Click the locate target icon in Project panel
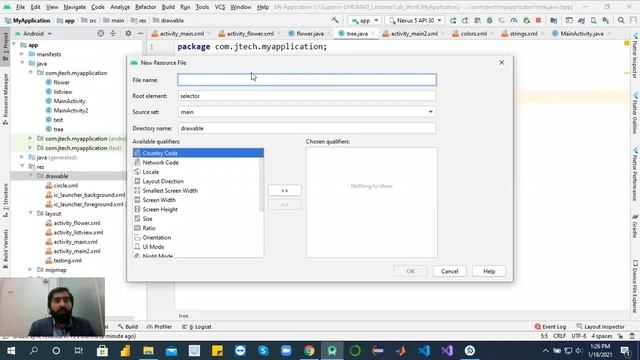640x360 pixels. [x=100, y=33]
